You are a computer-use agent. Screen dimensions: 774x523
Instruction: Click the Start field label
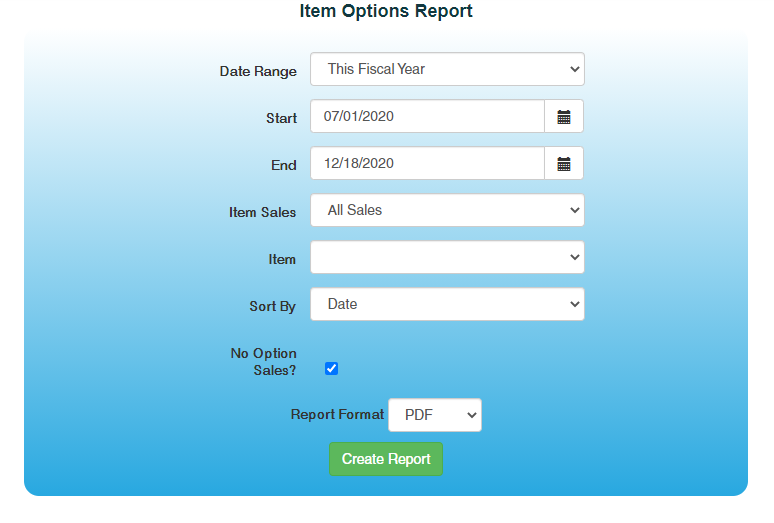click(x=281, y=119)
